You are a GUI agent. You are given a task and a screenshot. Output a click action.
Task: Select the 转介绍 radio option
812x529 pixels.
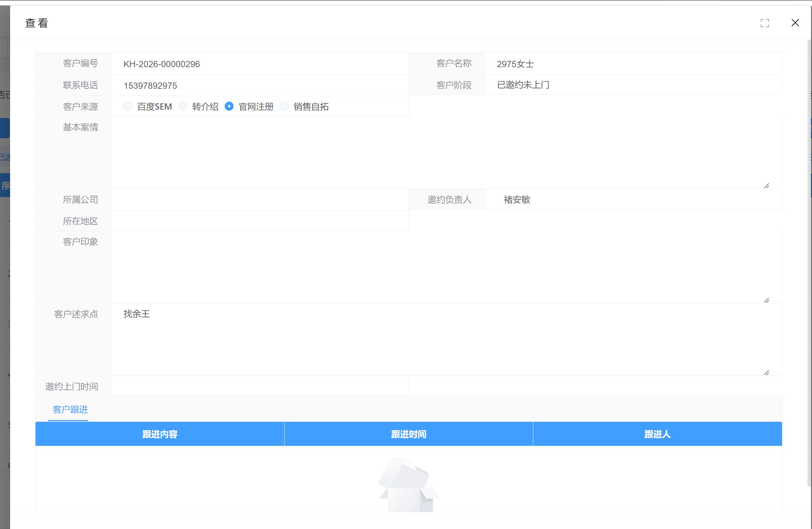[183, 106]
